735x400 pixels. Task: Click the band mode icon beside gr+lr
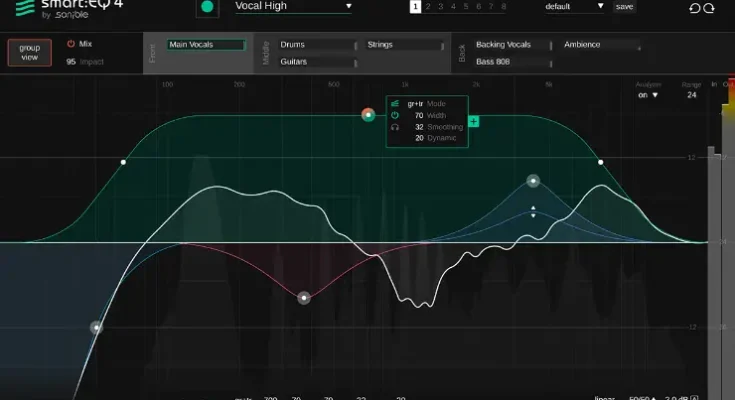pos(395,104)
